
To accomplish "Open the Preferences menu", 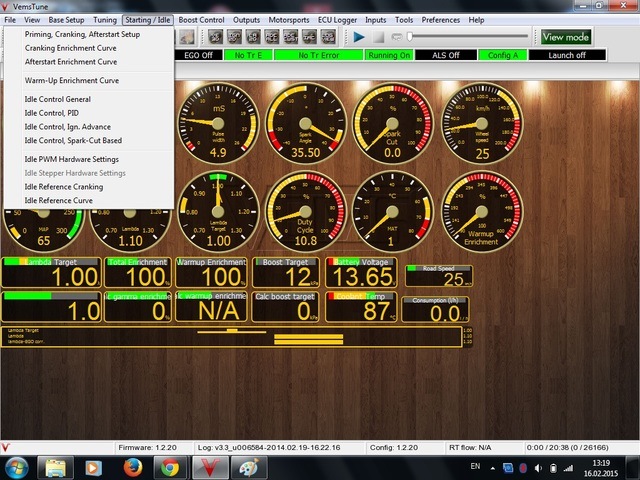I will (x=440, y=20).
